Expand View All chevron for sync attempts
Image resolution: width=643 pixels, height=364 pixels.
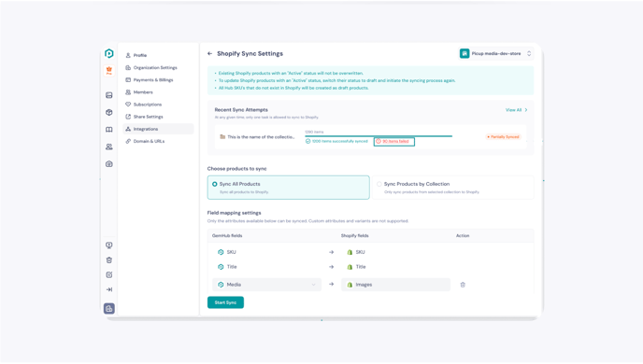click(x=526, y=110)
